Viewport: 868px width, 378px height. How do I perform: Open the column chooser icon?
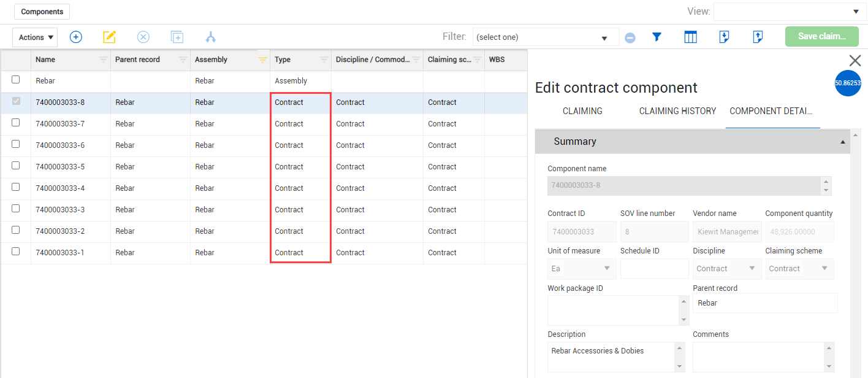click(x=690, y=37)
